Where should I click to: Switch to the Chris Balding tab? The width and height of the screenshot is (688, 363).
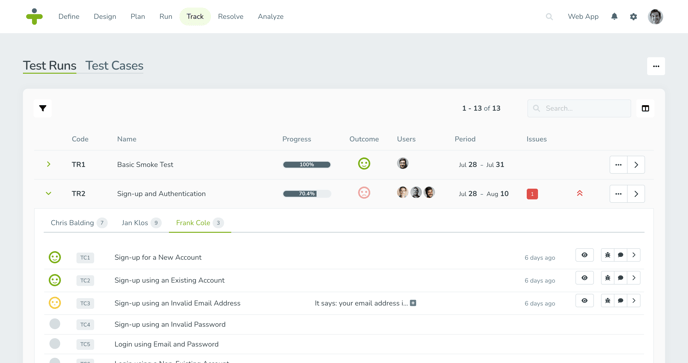79,223
